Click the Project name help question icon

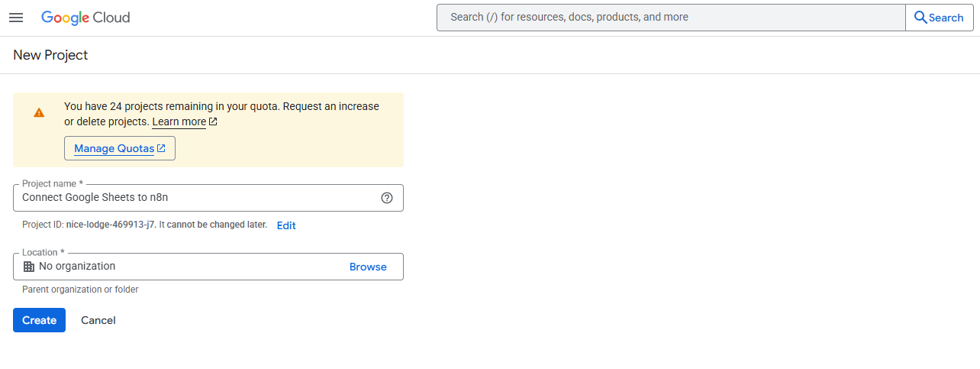pyautogui.click(x=387, y=198)
